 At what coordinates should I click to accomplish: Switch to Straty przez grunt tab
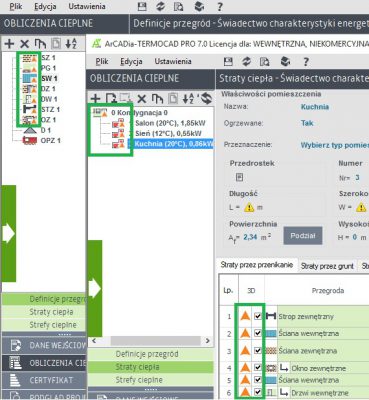[327, 266]
